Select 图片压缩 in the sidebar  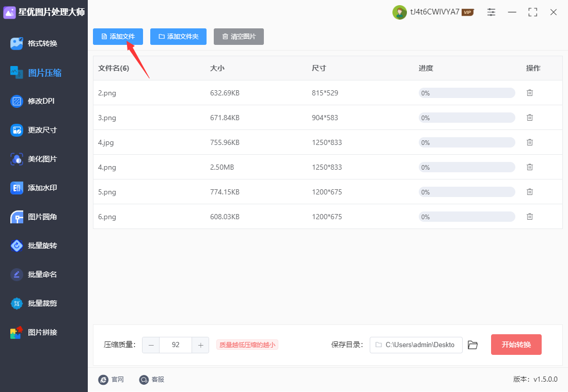tap(36, 73)
